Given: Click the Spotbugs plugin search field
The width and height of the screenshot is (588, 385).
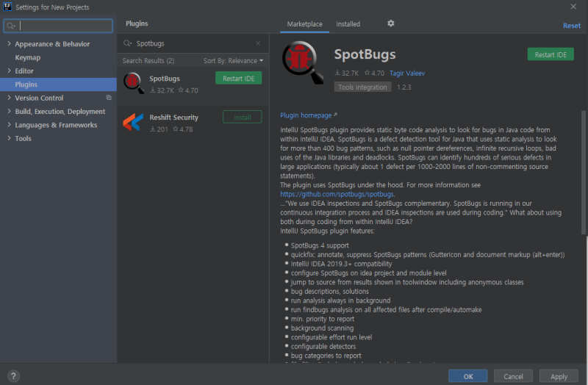Looking at the screenshot, I should coord(193,43).
